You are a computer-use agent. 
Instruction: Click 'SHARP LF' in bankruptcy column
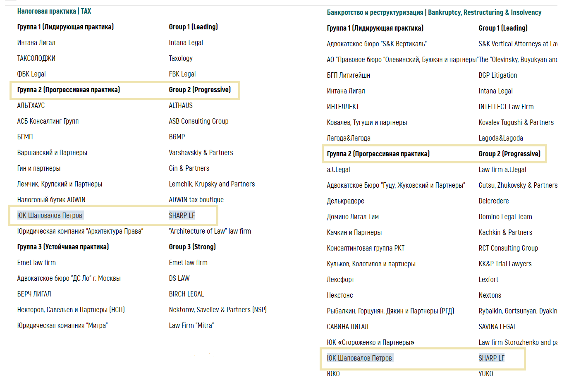[x=492, y=358]
